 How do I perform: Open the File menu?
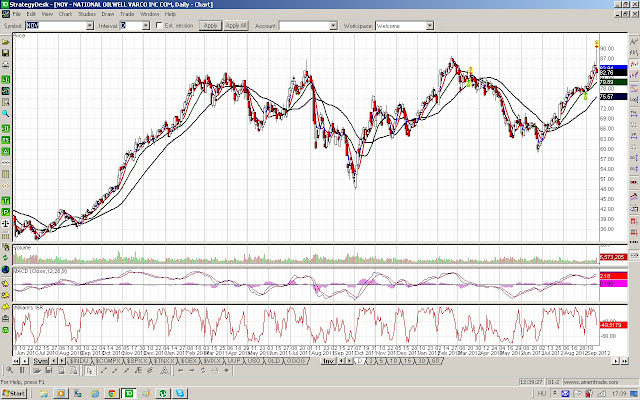(x=16, y=14)
